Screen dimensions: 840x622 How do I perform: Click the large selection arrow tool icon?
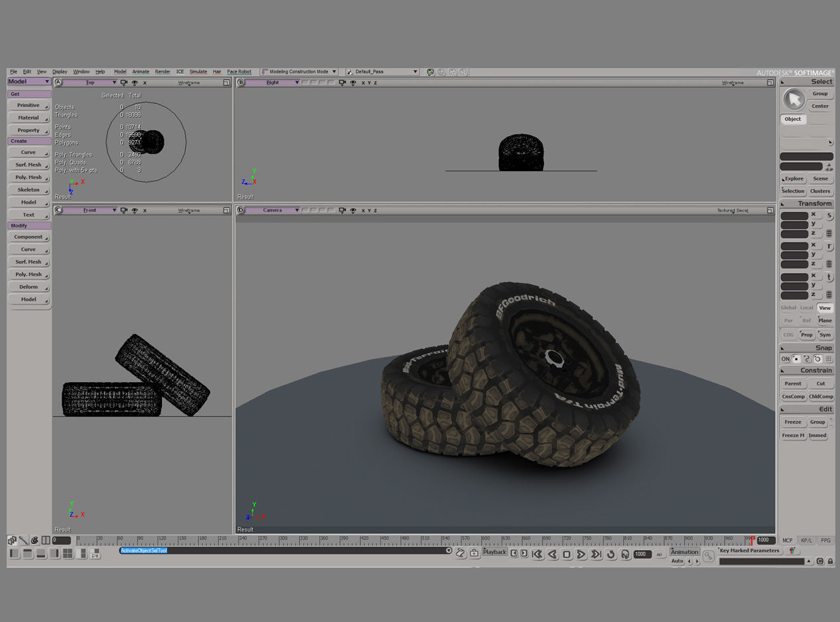tap(794, 100)
